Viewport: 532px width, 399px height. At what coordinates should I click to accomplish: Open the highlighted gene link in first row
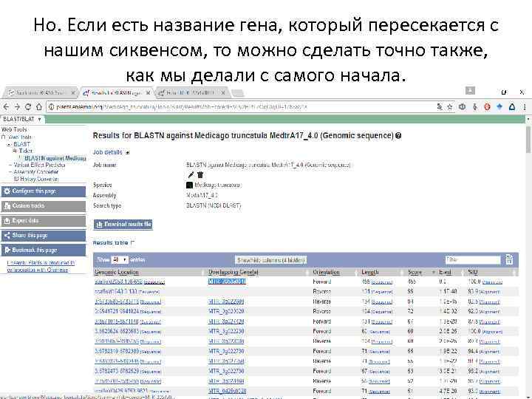tap(227, 282)
